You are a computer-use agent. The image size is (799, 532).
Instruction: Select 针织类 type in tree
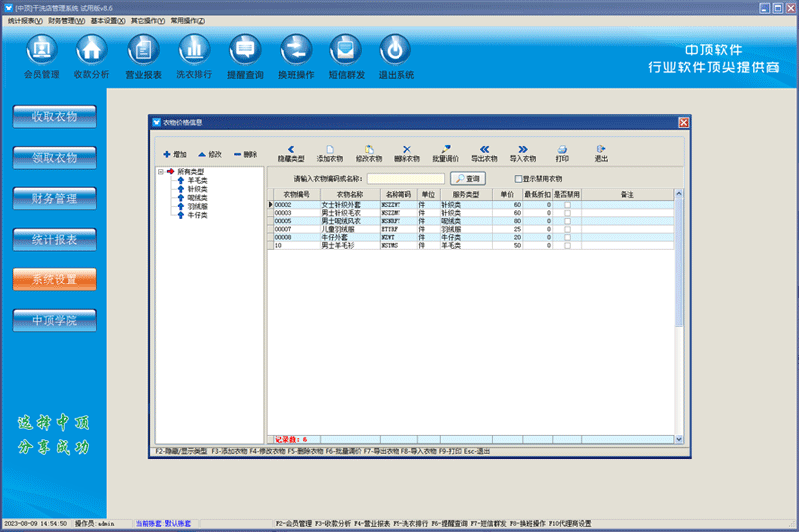click(197, 189)
